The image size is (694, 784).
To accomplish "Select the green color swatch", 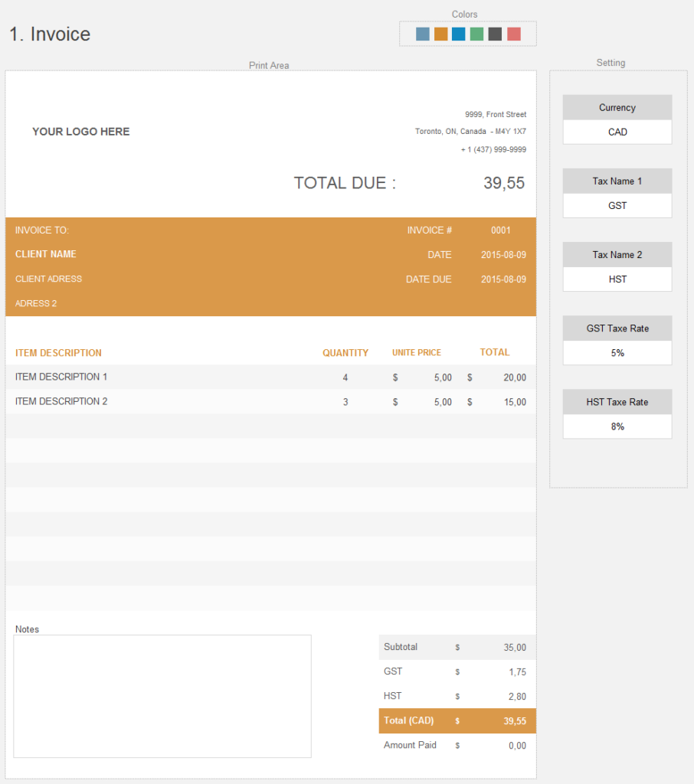I will coord(478,34).
